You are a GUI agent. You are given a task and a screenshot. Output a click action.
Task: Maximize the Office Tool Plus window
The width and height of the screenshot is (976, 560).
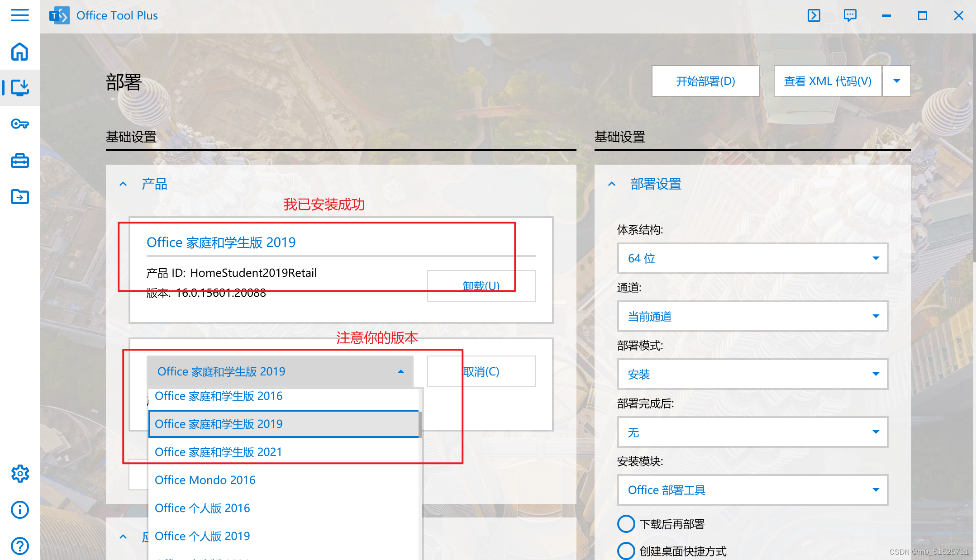pyautogui.click(x=923, y=15)
